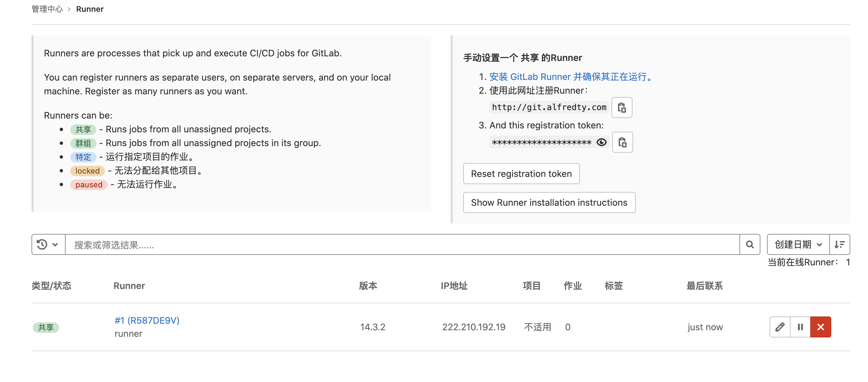Open runner #1 (R587DE9V) details
Viewport: 868px width, 382px height.
[x=147, y=320]
